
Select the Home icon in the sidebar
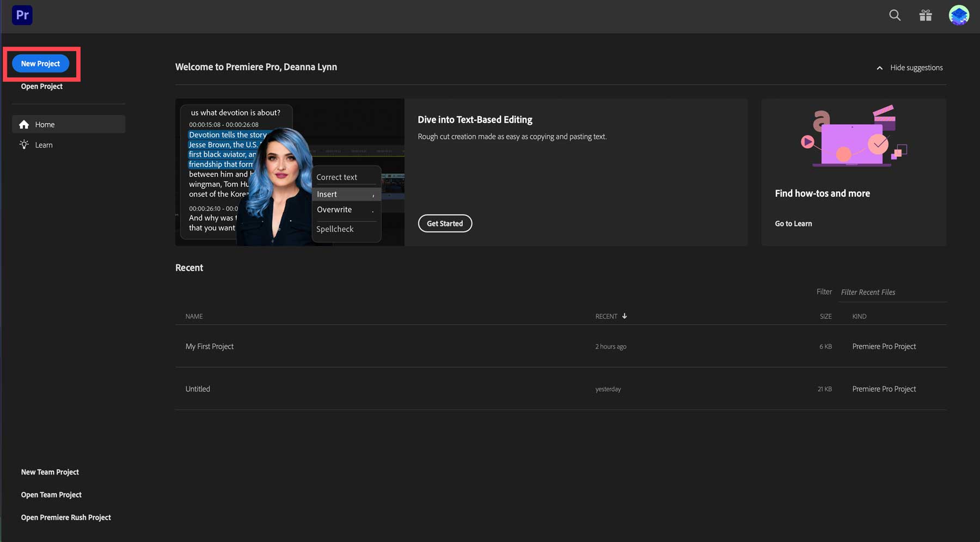(24, 124)
